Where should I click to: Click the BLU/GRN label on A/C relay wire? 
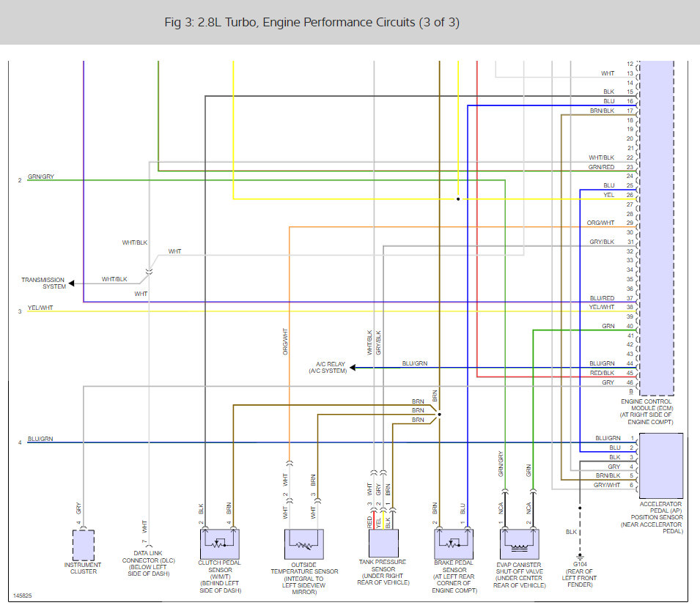415,363
